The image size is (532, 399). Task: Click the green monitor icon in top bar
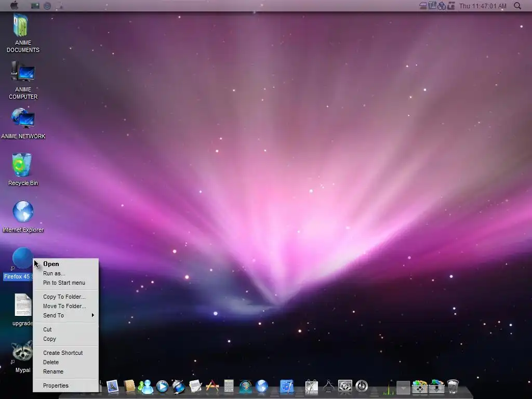point(35,6)
